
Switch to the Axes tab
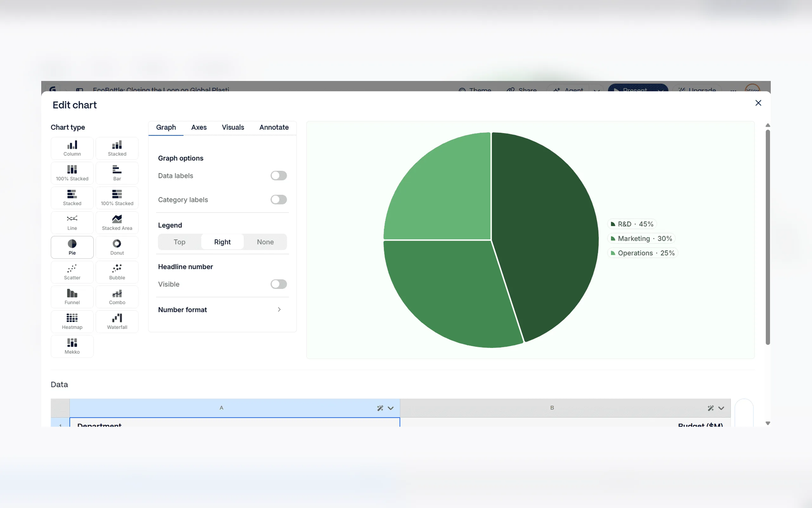coord(199,128)
